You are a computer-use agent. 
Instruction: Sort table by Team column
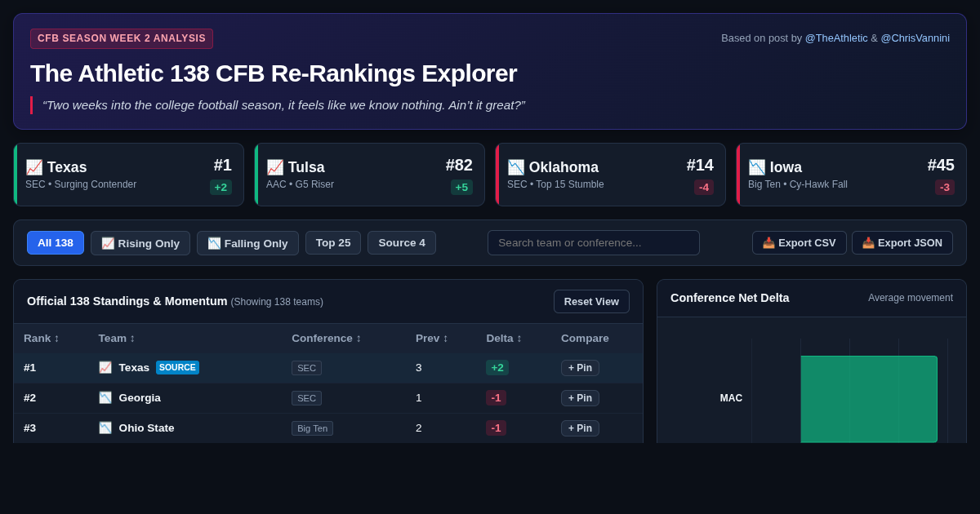pos(117,338)
